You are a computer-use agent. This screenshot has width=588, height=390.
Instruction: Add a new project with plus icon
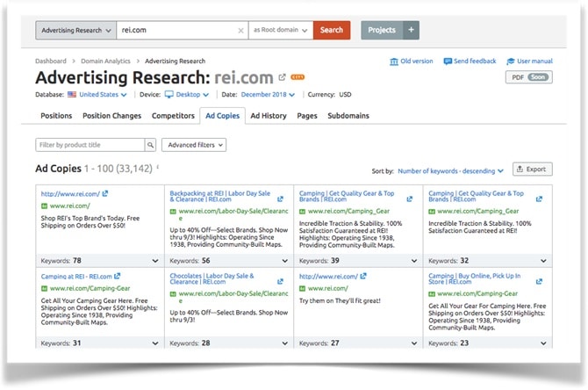pyautogui.click(x=411, y=30)
